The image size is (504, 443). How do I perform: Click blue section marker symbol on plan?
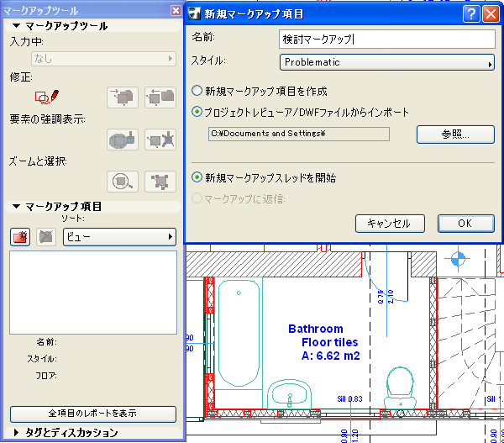point(458,258)
